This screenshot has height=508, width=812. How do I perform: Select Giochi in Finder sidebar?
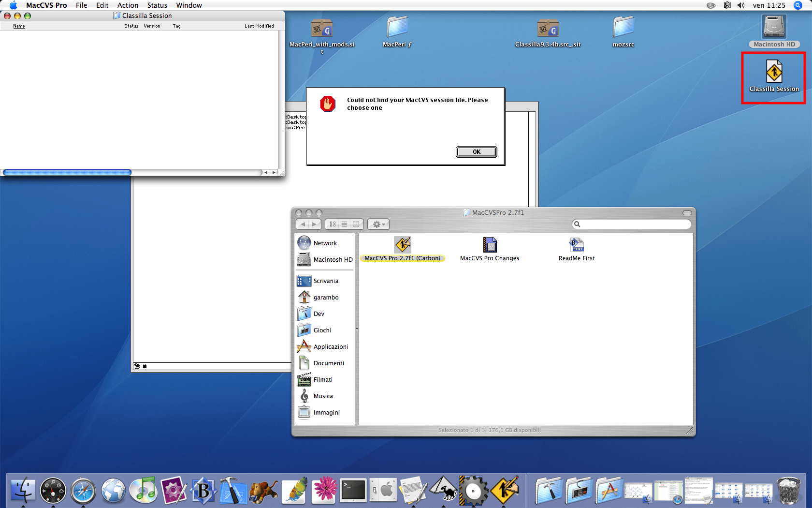pyautogui.click(x=325, y=330)
